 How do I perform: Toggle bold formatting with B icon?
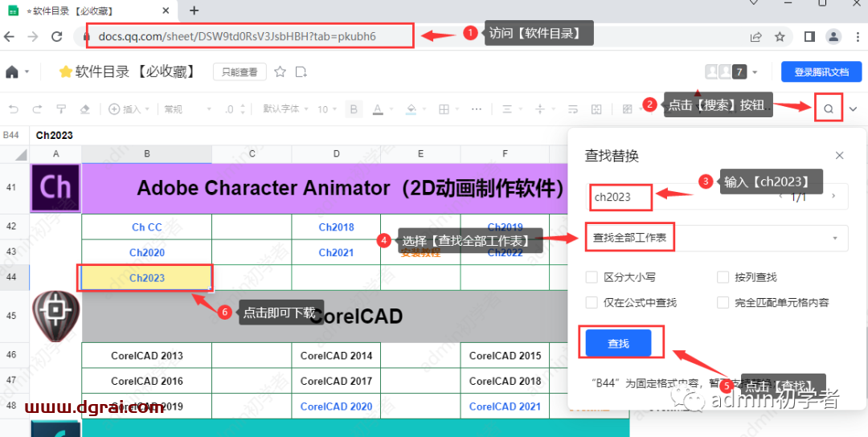[x=354, y=109]
